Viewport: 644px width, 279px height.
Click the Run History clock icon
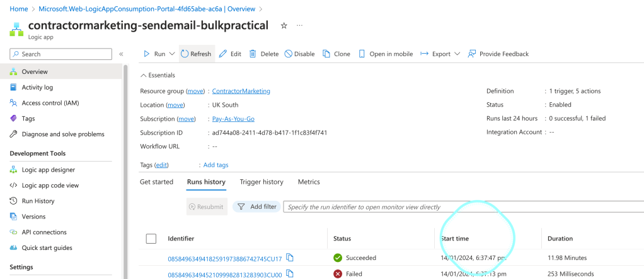(14, 201)
